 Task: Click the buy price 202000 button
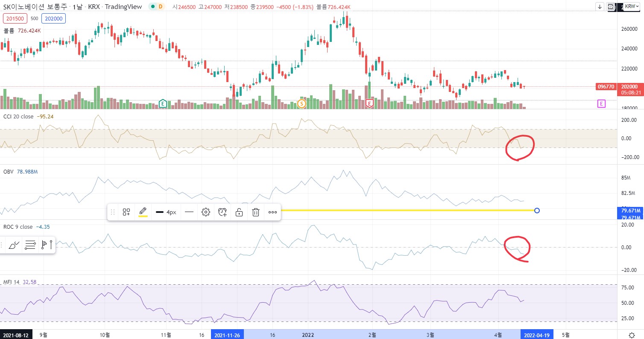[x=53, y=18]
